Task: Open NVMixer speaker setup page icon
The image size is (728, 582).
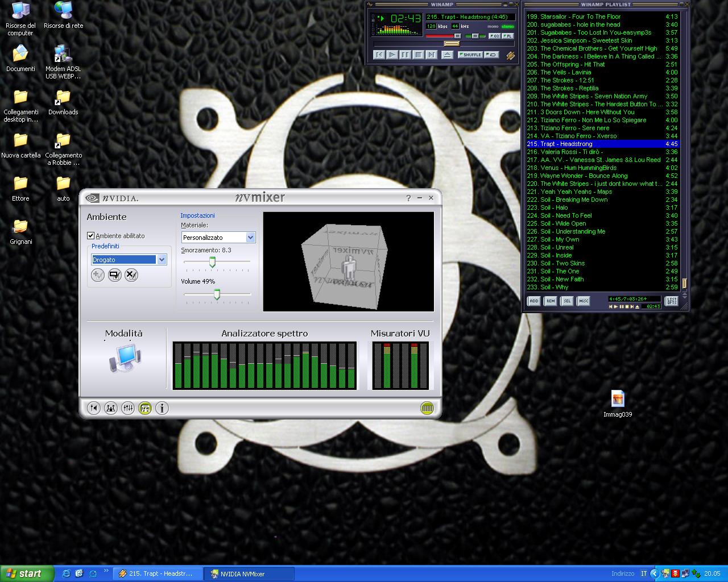Action: [111, 408]
